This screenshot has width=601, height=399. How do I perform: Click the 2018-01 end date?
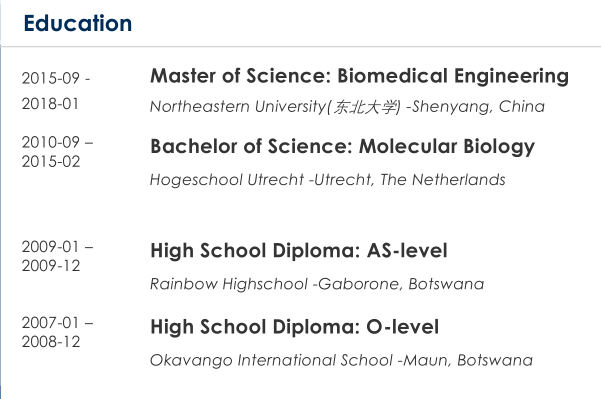(x=50, y=104)
